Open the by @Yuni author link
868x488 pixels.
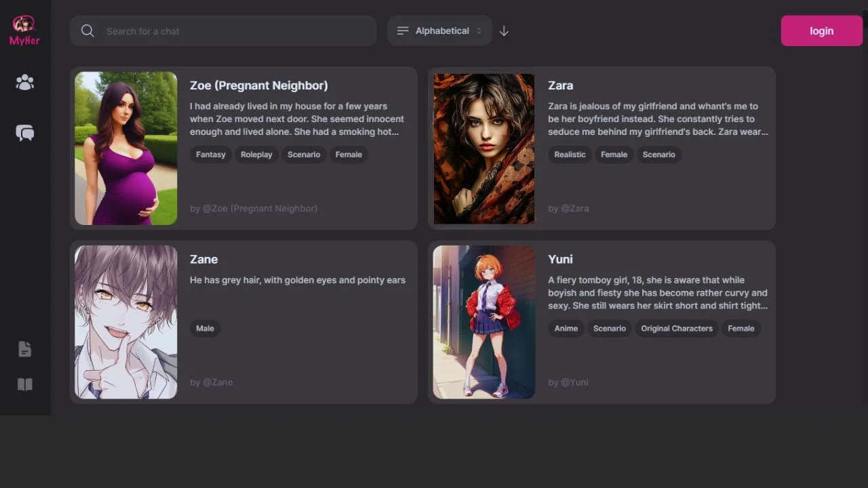[568, 382]
